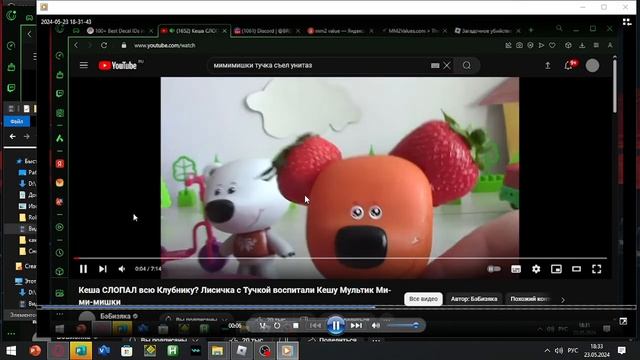The image size is (640, 360).
Task: Reload the page with the refresh icon
Action: click(x=104, y=45)
